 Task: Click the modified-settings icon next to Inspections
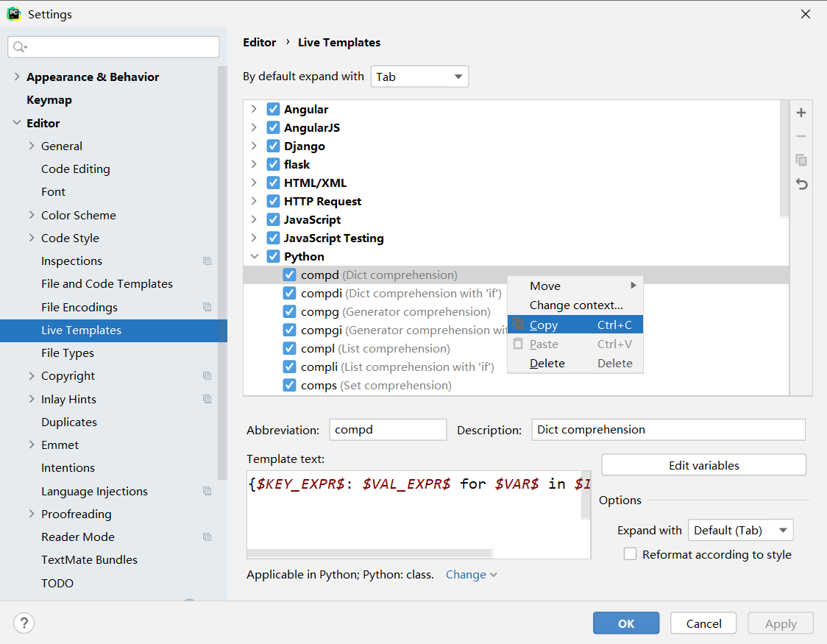[x=207, y=261]
